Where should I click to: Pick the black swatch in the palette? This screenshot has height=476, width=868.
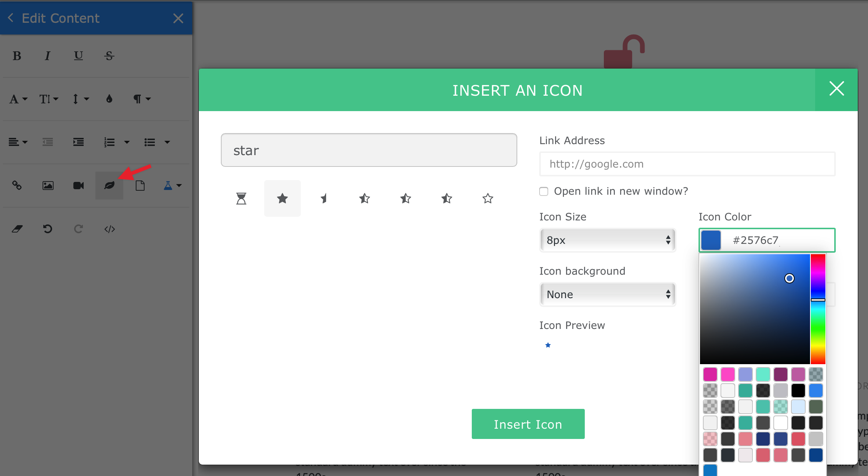[798, 391]
